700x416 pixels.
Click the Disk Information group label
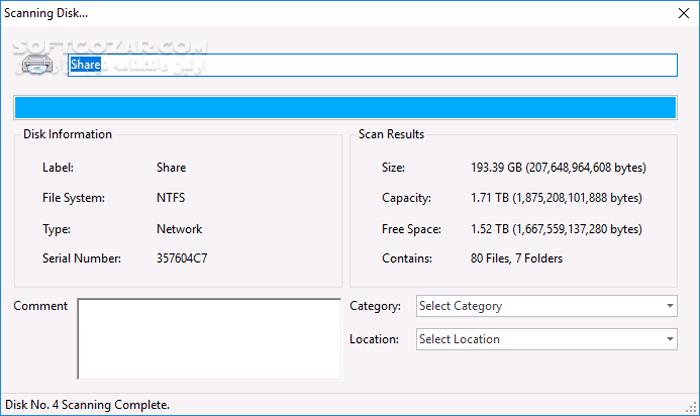(67, 134)
